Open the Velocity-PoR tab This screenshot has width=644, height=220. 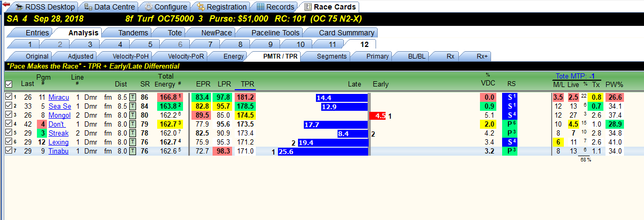pos(186,56)
